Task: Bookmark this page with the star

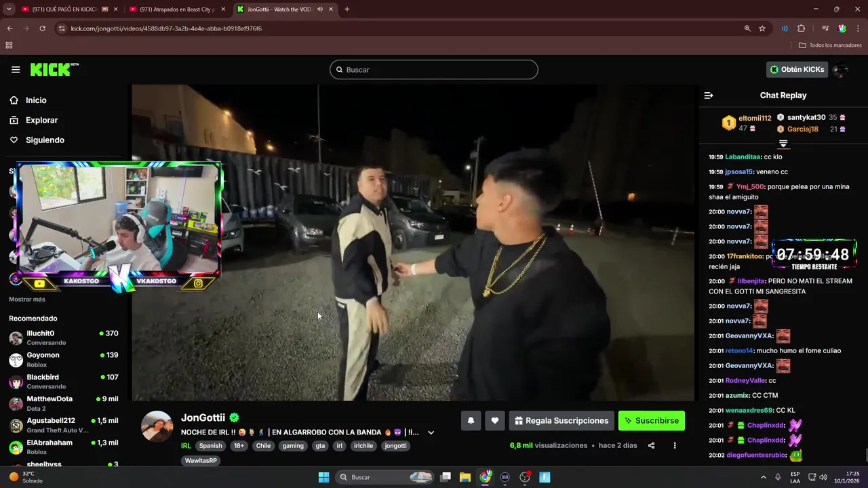Action: tap(762, 28)
